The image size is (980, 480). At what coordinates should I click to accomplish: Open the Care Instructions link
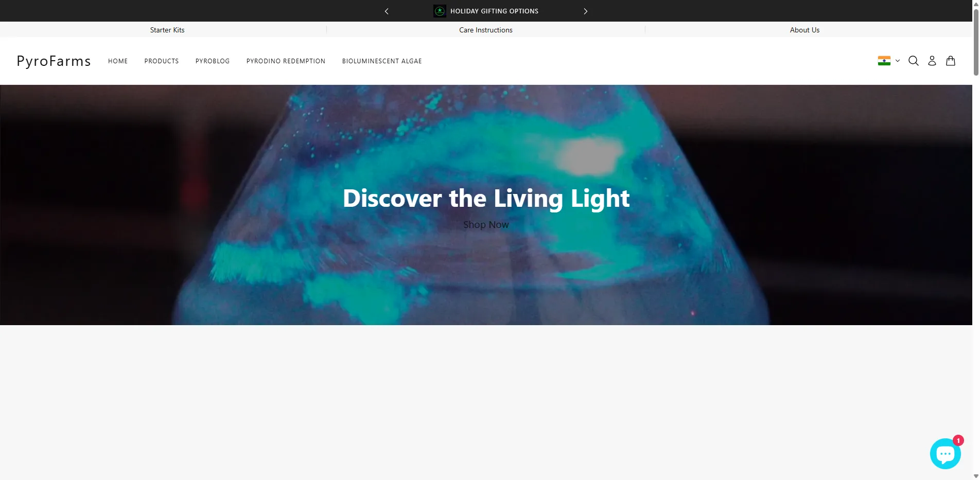(486, 30)
